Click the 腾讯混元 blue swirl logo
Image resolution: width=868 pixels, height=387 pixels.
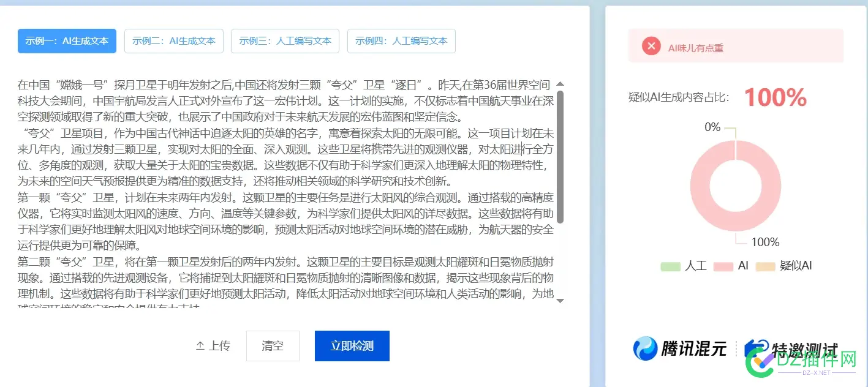(644, 348)
